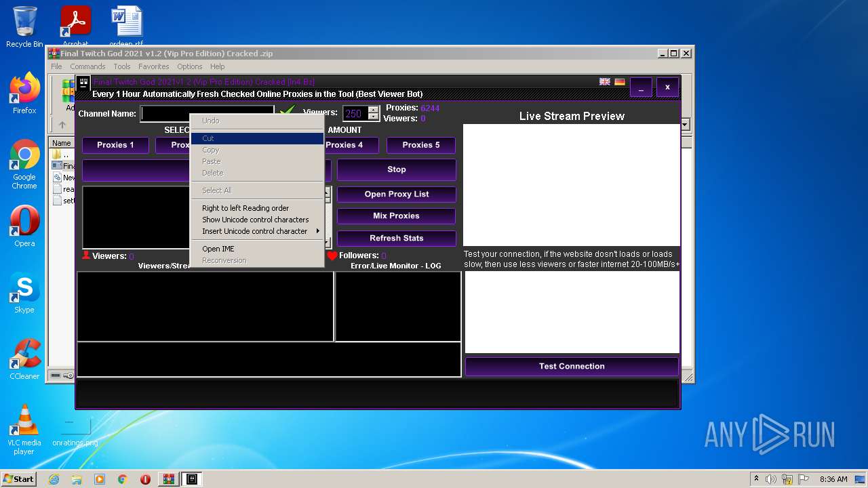Click the volume icon in system tray
The image size is (868, 488).
pyautogui.click(x=770, y=479)
